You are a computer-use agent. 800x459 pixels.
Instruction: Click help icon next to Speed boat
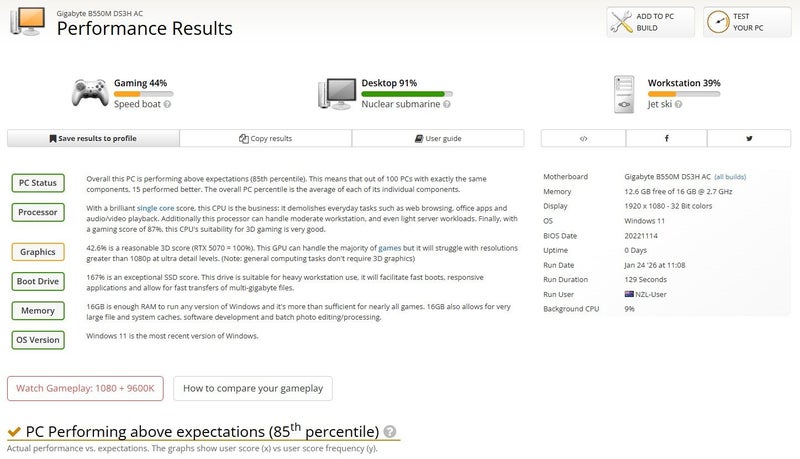point(167,104)
